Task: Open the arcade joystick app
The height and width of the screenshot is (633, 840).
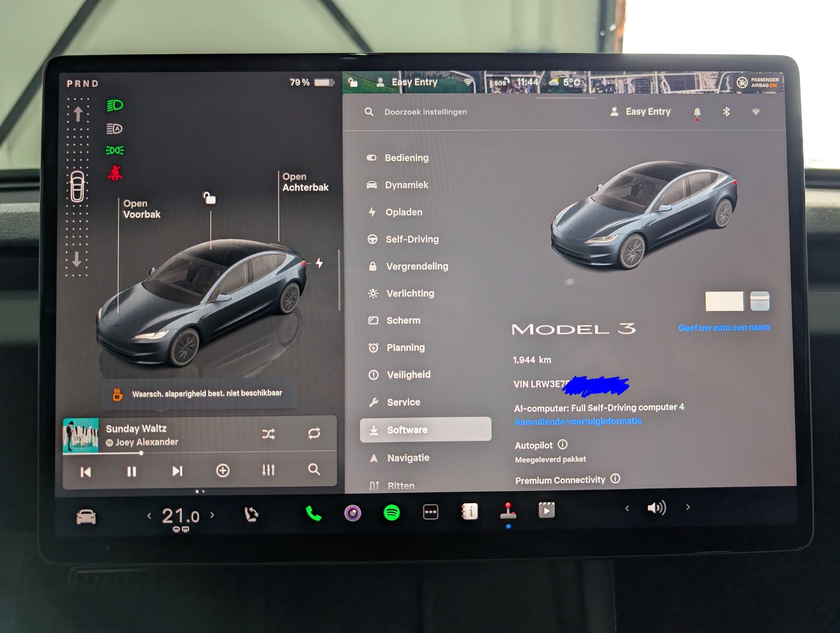Action: pos(508,511)
